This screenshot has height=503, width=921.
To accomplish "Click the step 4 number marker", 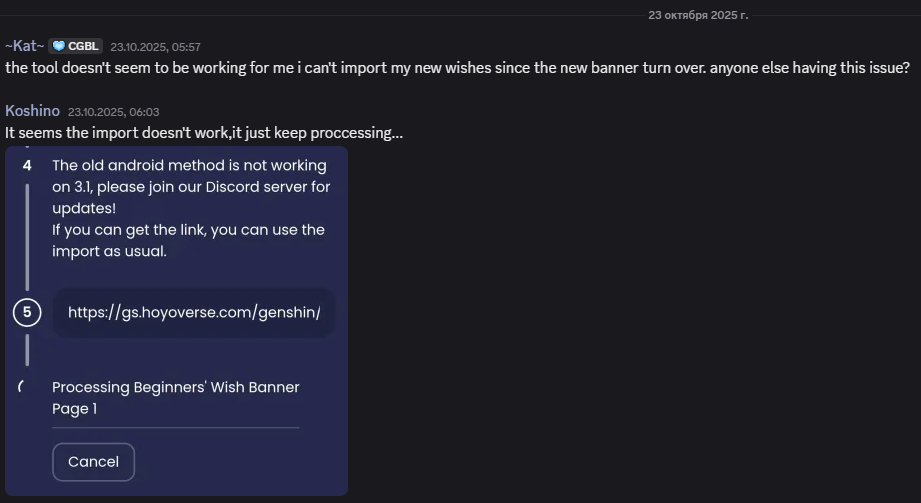I will coord(27,165).
